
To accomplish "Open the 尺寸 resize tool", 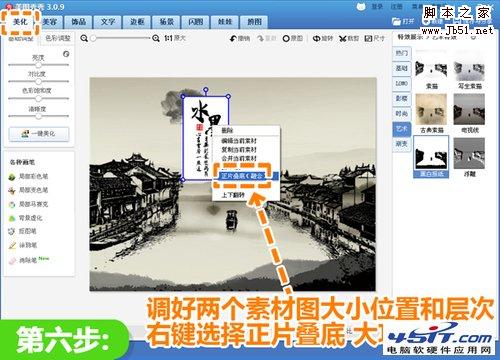I will 375,39.
